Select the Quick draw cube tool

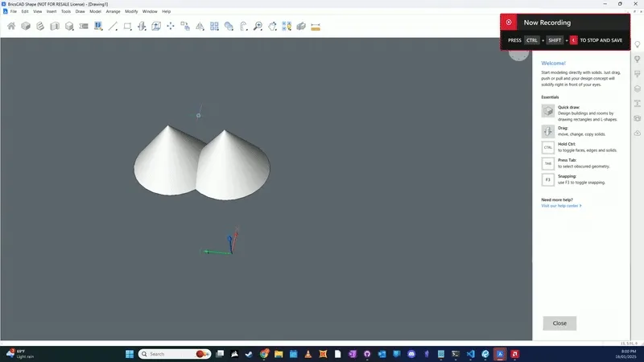pyautogui.click(x=69, y=27)
